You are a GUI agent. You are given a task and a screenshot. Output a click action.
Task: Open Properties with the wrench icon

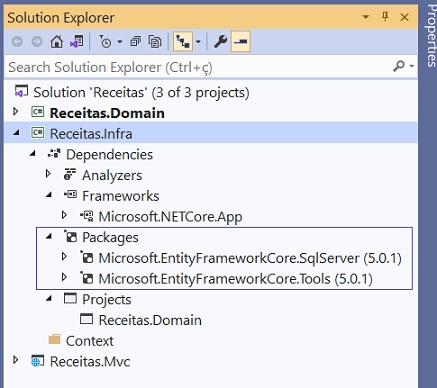tap(220, 42)
